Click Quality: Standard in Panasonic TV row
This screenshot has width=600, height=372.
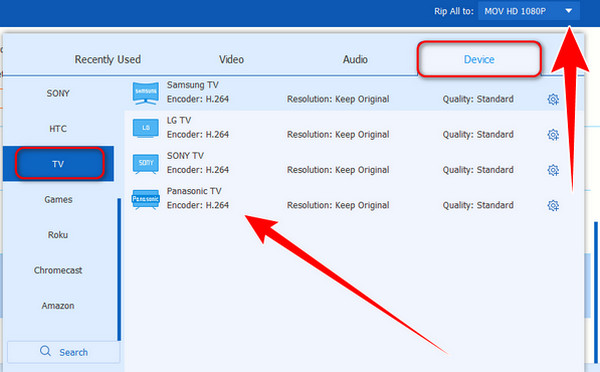coord(478,206)
